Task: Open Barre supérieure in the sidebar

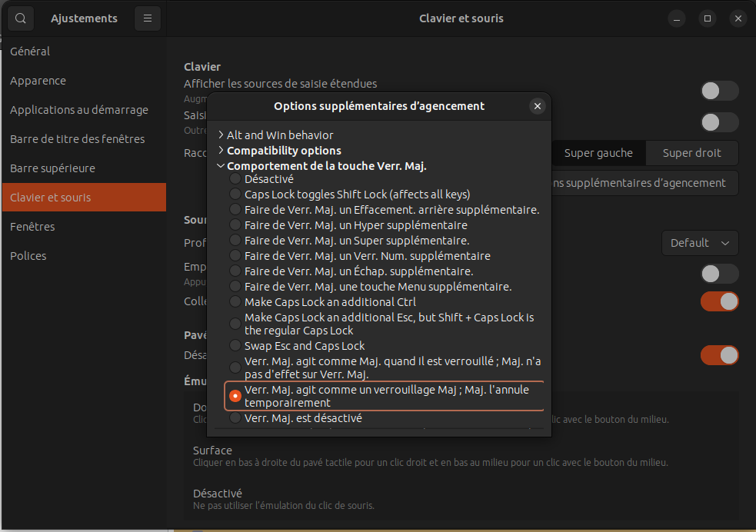Action: tap(52, 168)
